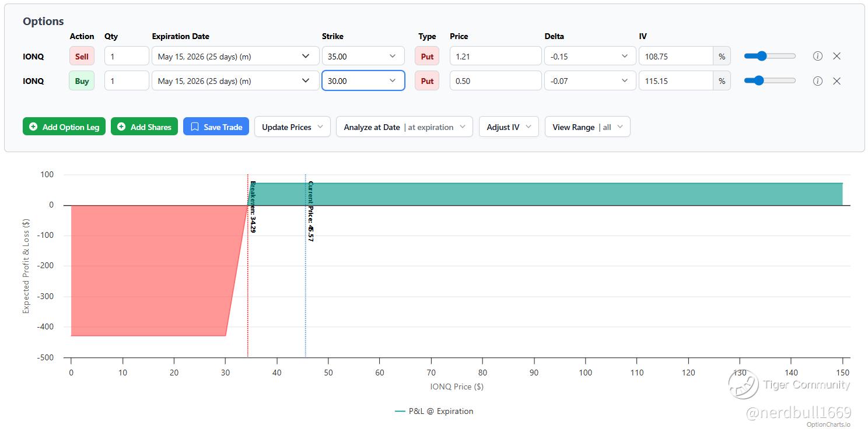Open the Update Prices menu
The width and height of the screenshot is (868, 432).
pyautogui.click(x=292, y=127)
